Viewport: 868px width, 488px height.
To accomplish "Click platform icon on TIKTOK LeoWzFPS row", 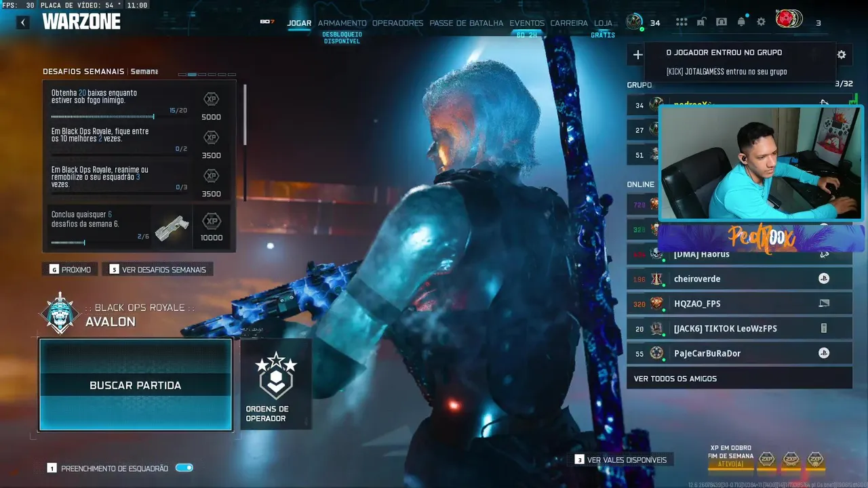I will [824, 328].
